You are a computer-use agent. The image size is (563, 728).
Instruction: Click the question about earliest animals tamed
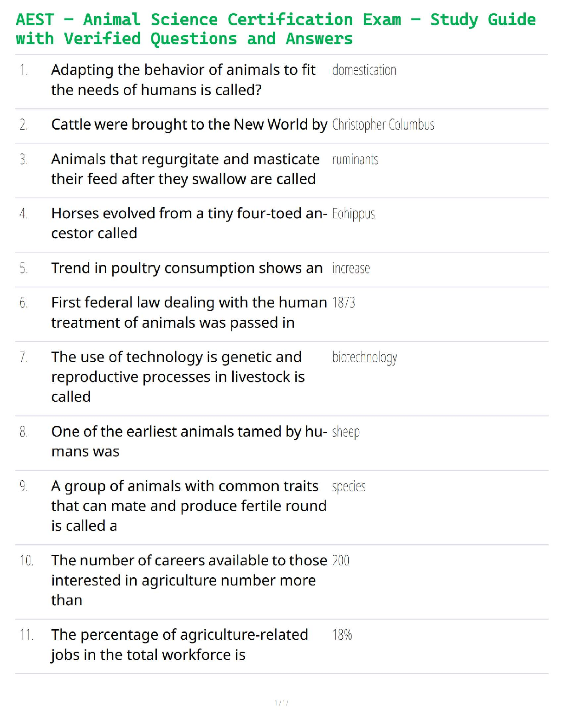[189, 442]
